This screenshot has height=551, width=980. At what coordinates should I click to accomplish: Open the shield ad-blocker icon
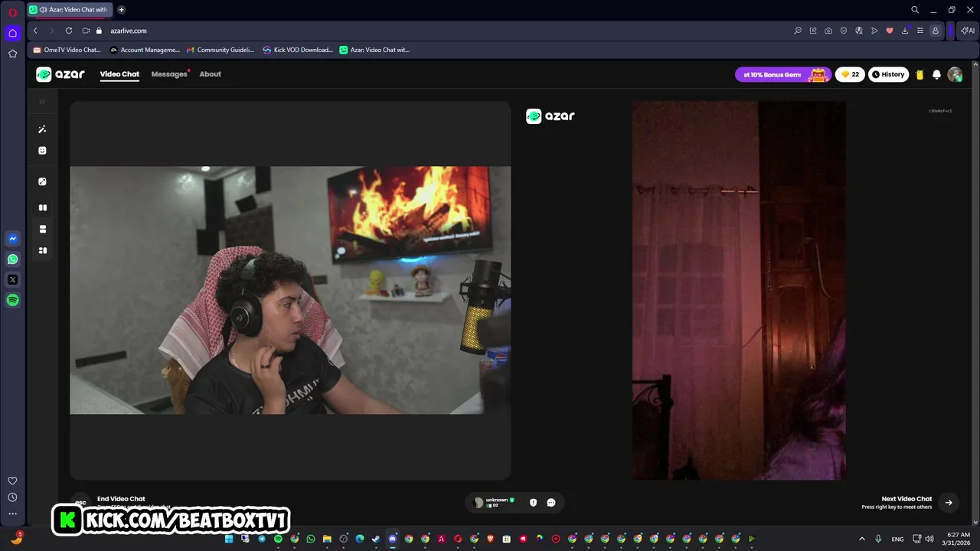844,31
